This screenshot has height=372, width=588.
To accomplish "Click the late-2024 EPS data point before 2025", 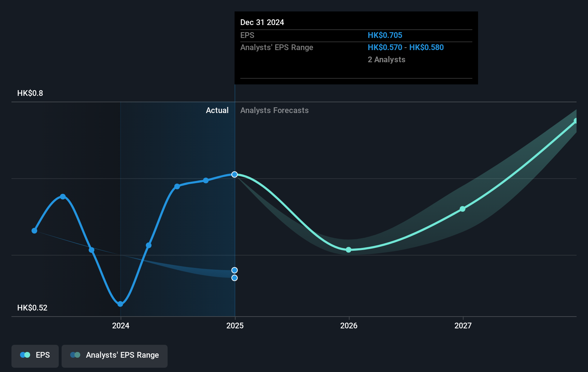I will coord(206,181).
